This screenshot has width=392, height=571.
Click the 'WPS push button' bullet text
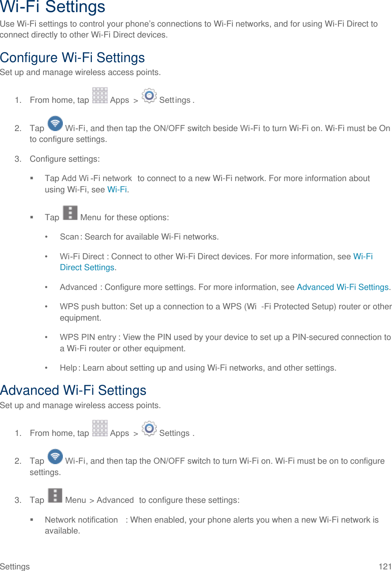(92, 306)
